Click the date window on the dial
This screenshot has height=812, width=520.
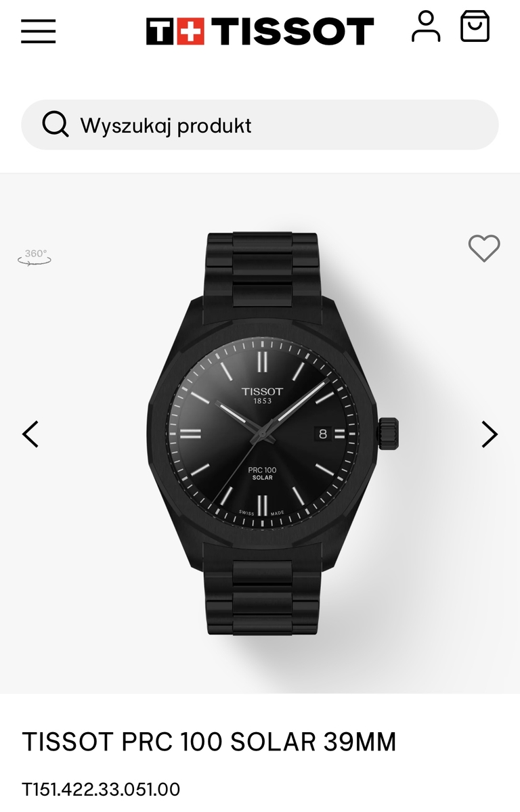[322, 434]
